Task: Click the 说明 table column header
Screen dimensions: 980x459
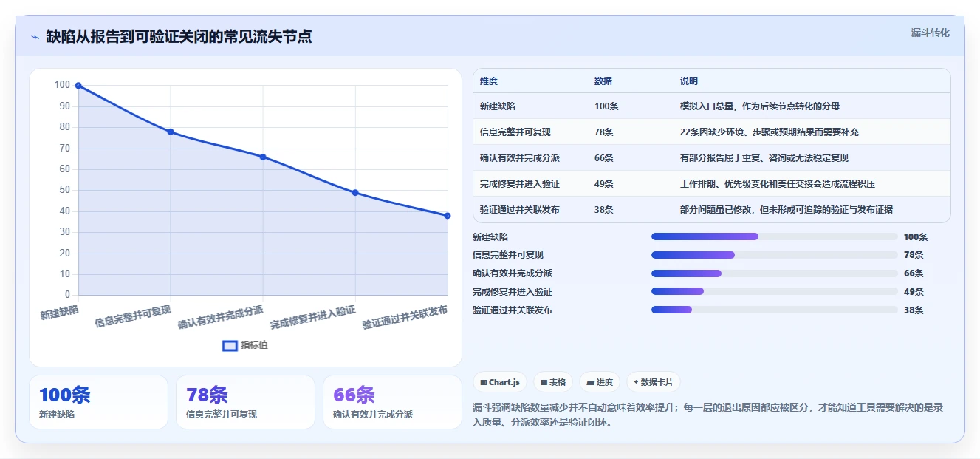Action: [689, 81]
